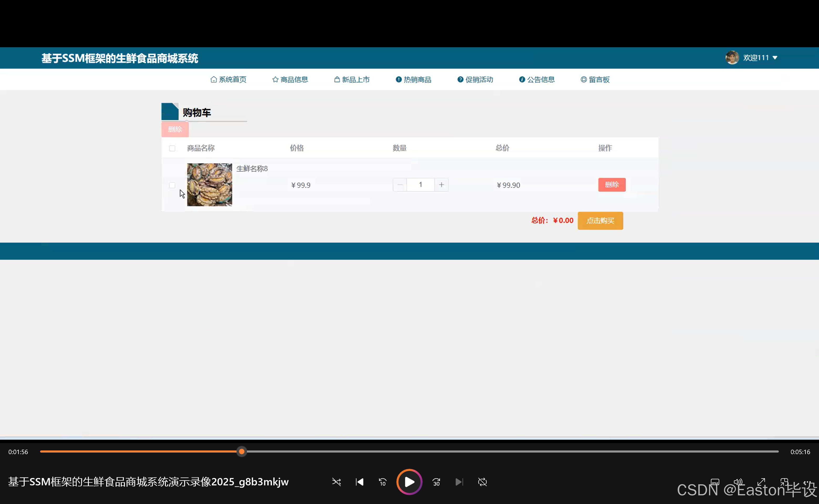This screenshot has width=819, height=504.
Task: Enter fullscreen with diagonal arrows icon
Action: (x=761, y=482)
